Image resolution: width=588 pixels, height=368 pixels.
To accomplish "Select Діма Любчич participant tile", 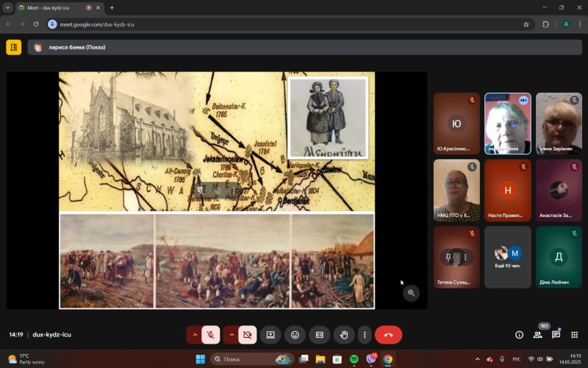I will [559, 257].
